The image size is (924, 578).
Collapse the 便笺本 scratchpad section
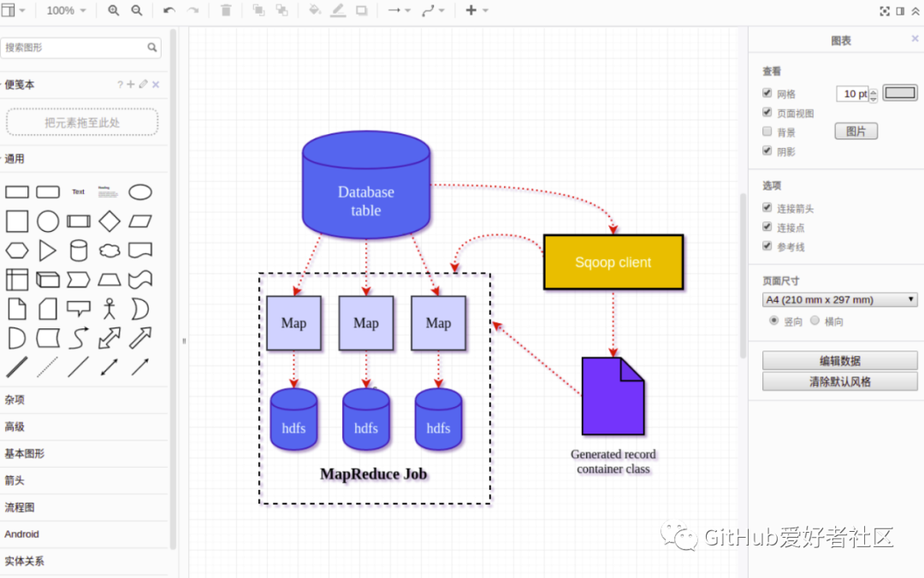[20, 85]
